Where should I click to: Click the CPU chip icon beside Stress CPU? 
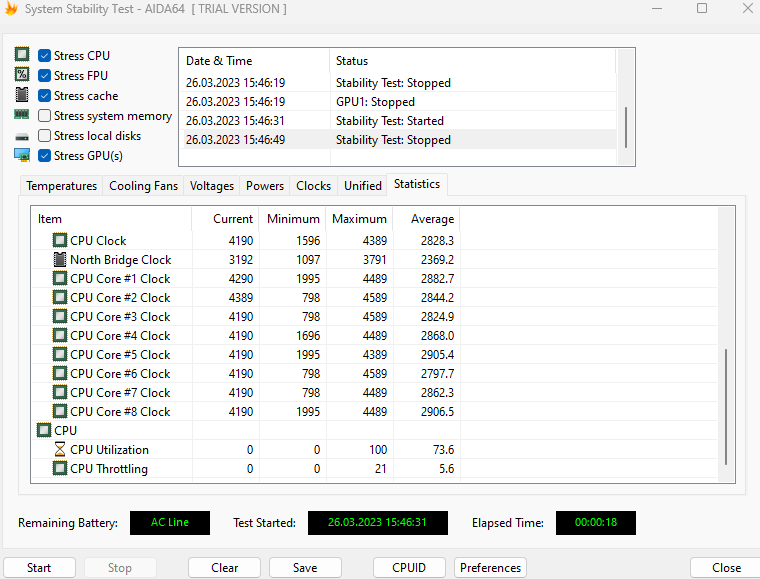click(x=22, y=54)
